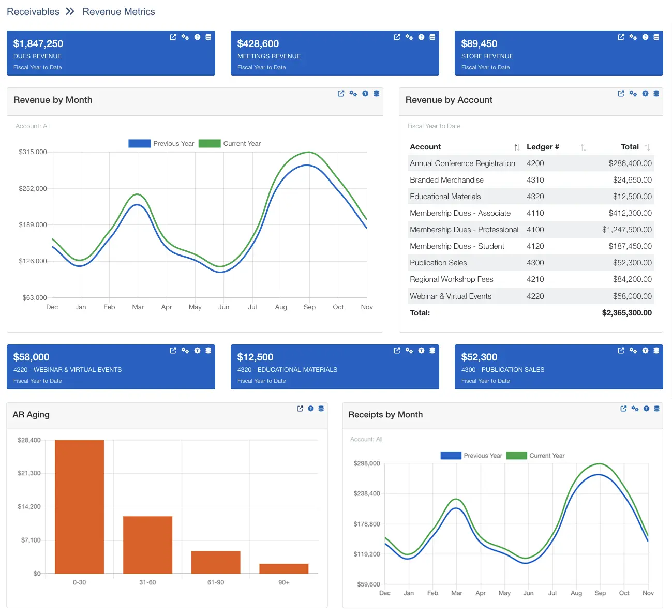Open Webinar & Virtual Events card externally

pos(173,350)
